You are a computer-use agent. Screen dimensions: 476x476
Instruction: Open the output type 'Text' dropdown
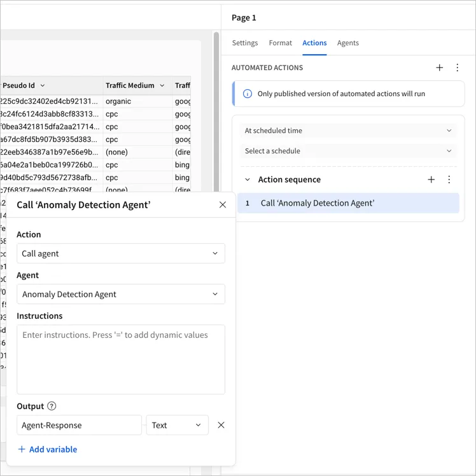tap(178, 425)
